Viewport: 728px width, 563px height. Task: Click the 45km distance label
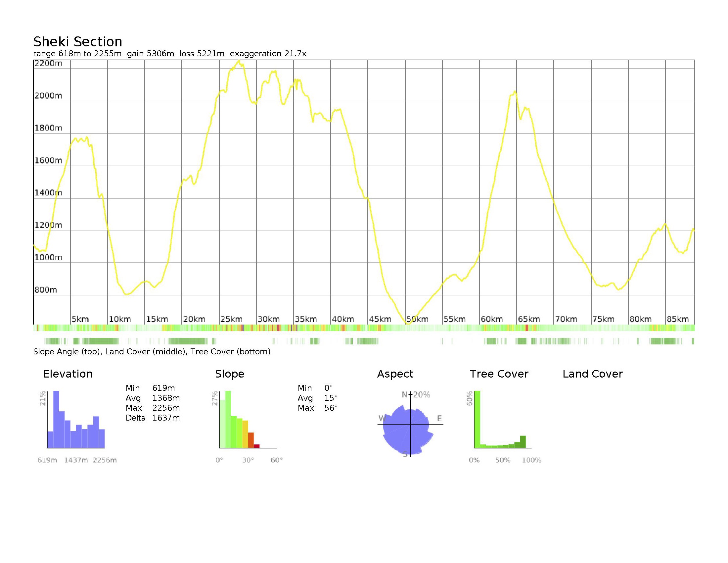click(x=380, y=319)
